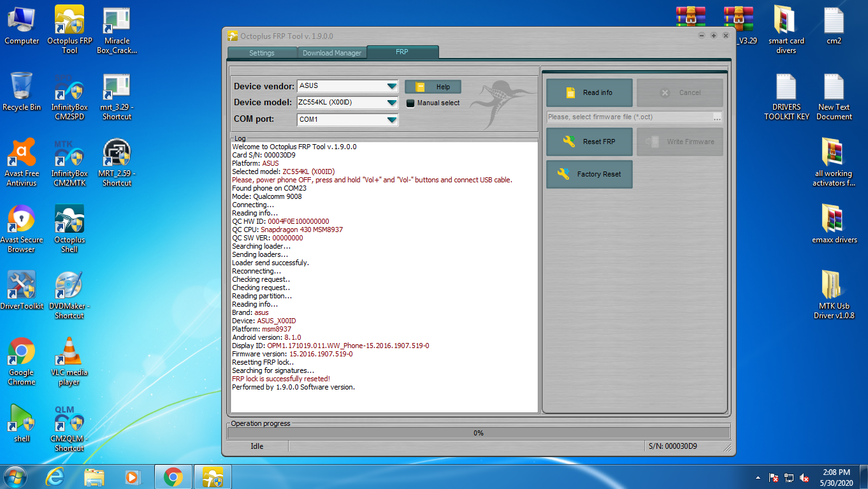The height and width of the screenshot is (489, 868).
Task: Expand the Device vendor dropdown
Action: (x=392, y=86)
